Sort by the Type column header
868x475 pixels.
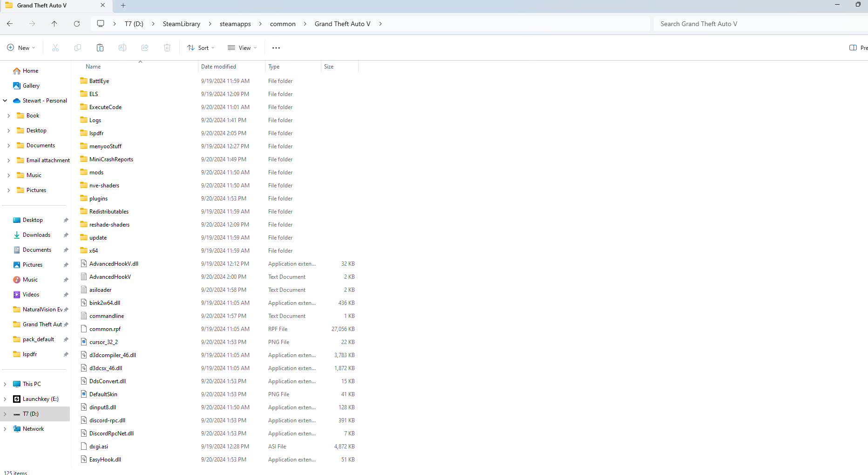click(x=274, y=67)
